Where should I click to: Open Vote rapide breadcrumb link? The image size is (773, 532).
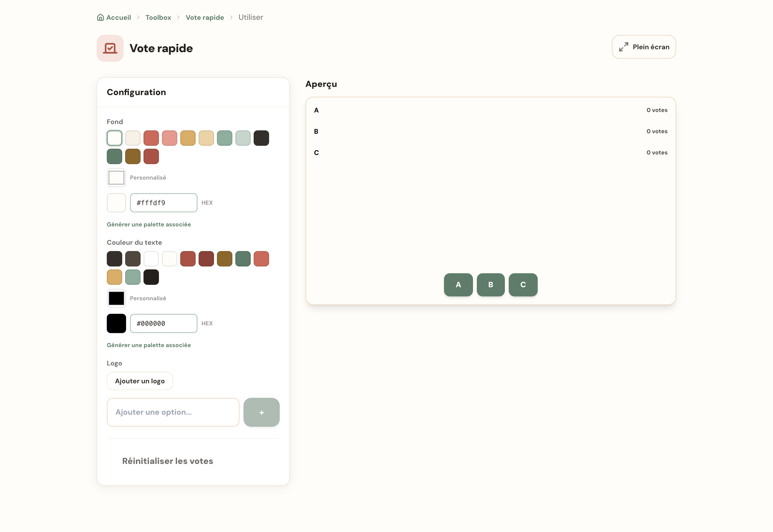tap(205, 17)
